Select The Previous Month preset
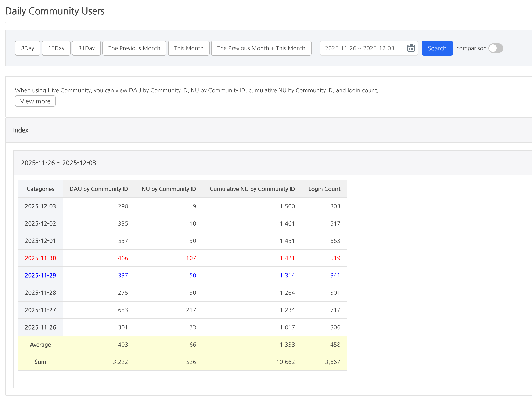 tap(134, 48)
